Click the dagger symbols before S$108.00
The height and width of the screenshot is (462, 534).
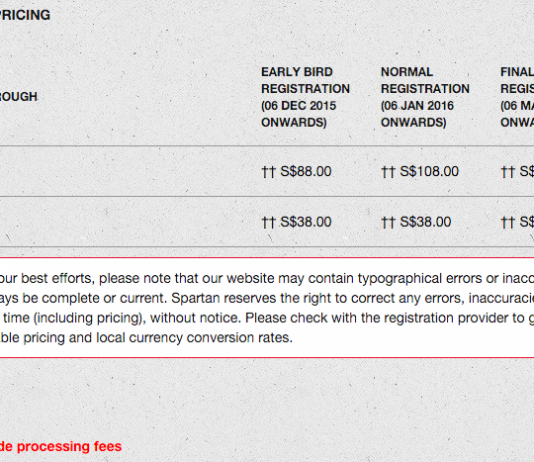tap(388, 172)
